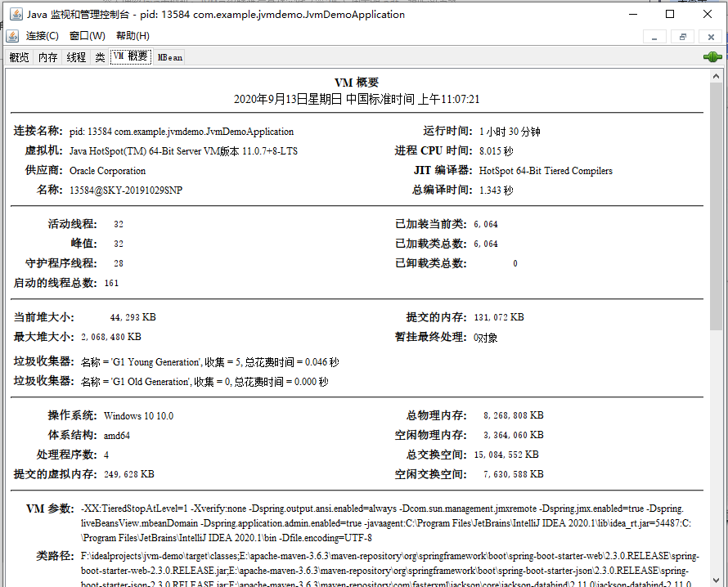Switch to the 内存 tab
The width and height of the screenshot is (728, 587).
pyautogui.click(x=47, y=57)
